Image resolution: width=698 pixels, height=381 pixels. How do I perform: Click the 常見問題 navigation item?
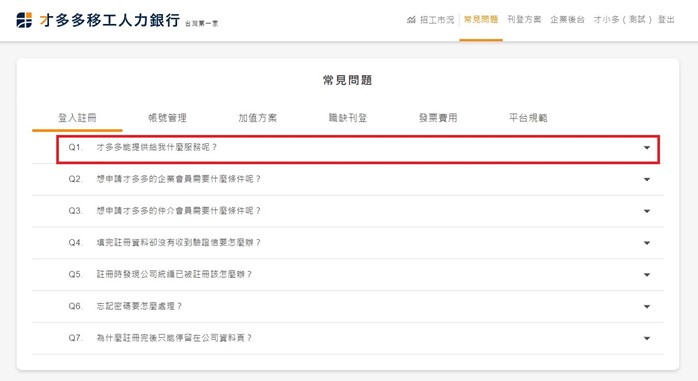click(481, 20)
